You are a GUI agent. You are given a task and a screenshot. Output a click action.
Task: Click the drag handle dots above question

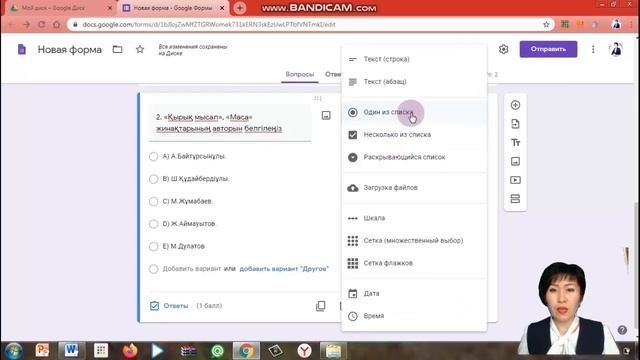tap(318, 98)
